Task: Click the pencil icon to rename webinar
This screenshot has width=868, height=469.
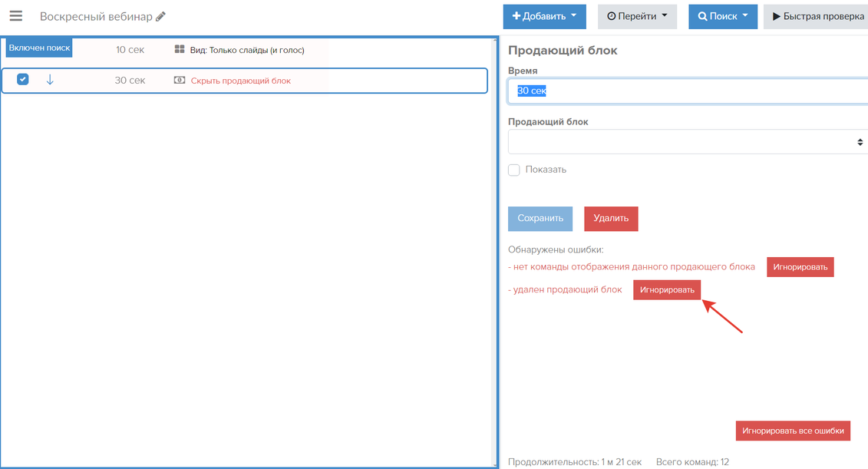Action: coord(160,16)
